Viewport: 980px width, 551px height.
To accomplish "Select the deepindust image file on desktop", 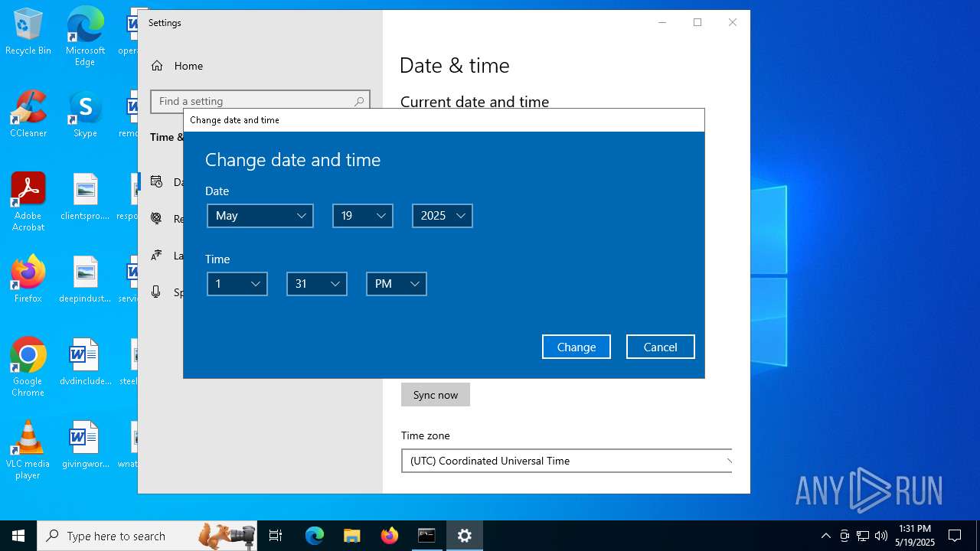I will [x=85, y=279].
